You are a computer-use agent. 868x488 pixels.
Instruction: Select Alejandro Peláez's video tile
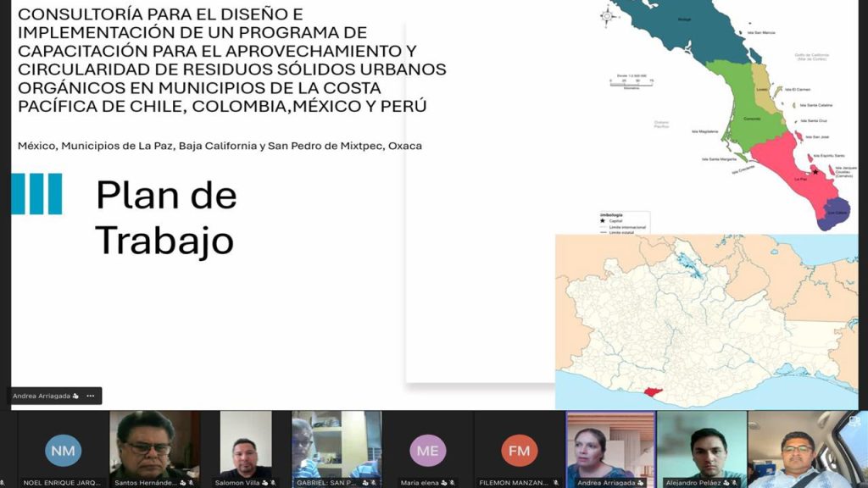point(702,445)
